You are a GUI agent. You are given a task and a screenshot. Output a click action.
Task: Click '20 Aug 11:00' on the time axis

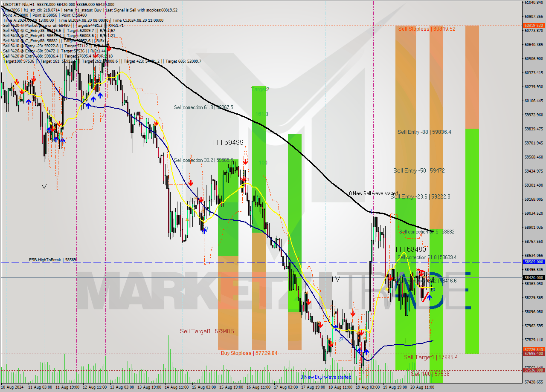(x=422, y=388)
